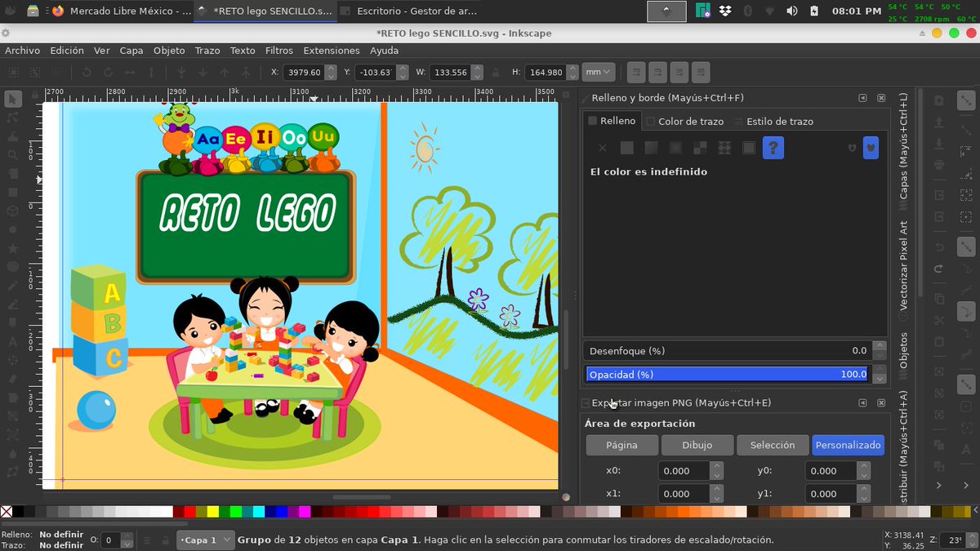The width and height of the screenshot is (980, 551).
Task: Click the export x1 input field
Action: click(x=684, y=493)
